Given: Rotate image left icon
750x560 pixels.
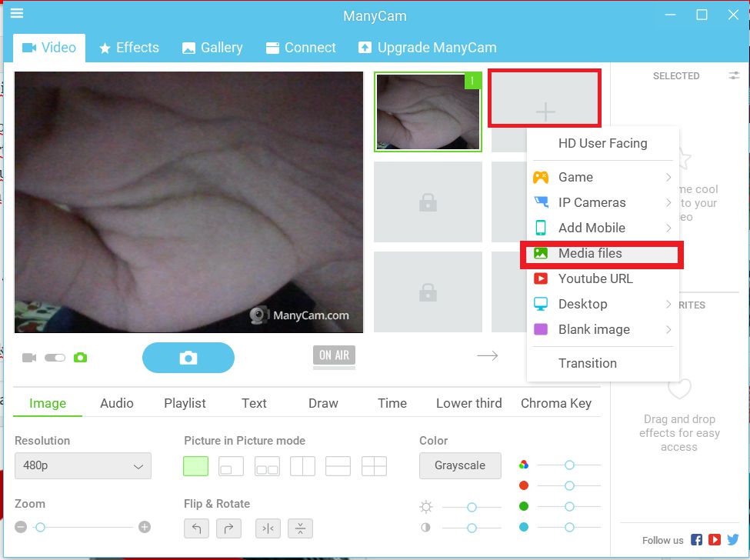Looking at the screenshot, I should 196,528.
